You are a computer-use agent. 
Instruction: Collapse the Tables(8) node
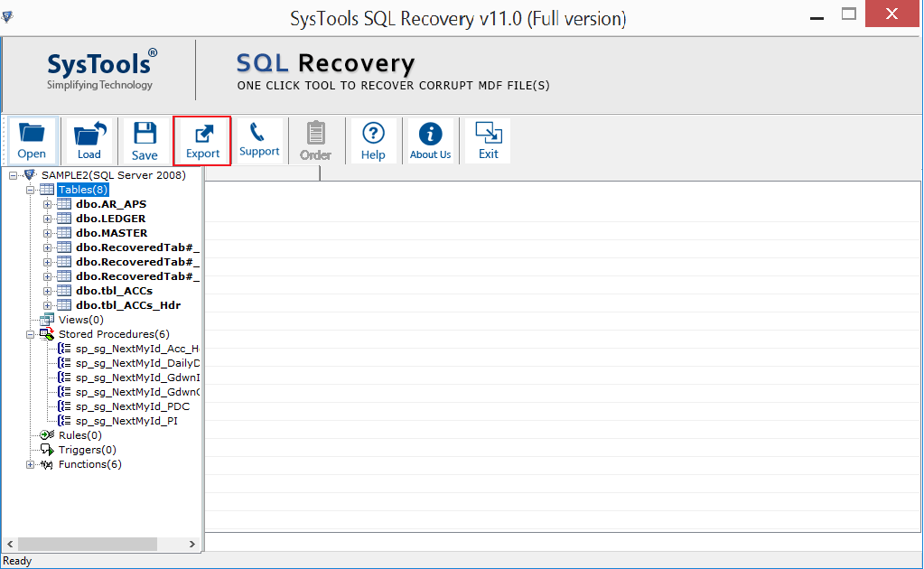pos(30,191)
